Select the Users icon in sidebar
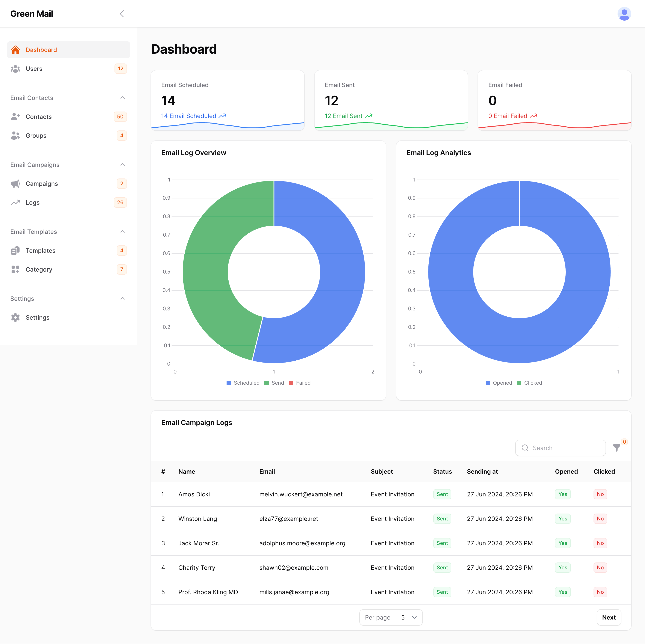 (x=16, y=68)
